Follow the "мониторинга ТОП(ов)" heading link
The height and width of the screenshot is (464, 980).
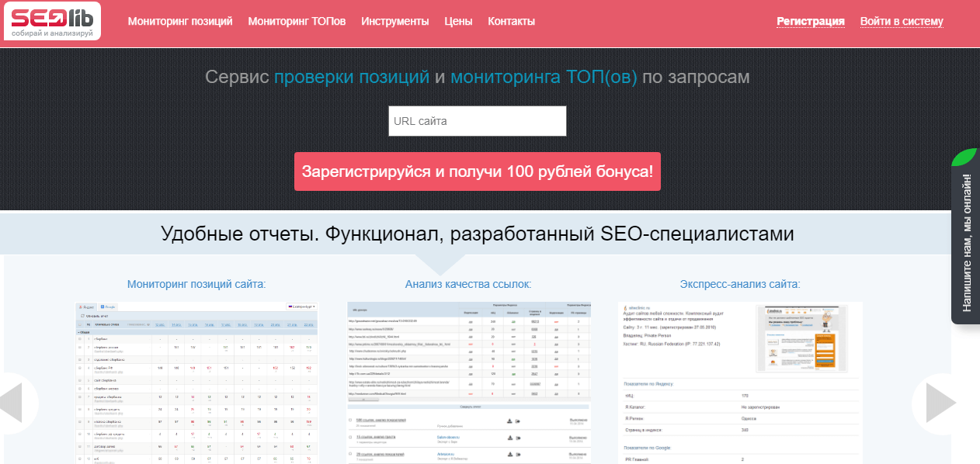coord(544,77)
